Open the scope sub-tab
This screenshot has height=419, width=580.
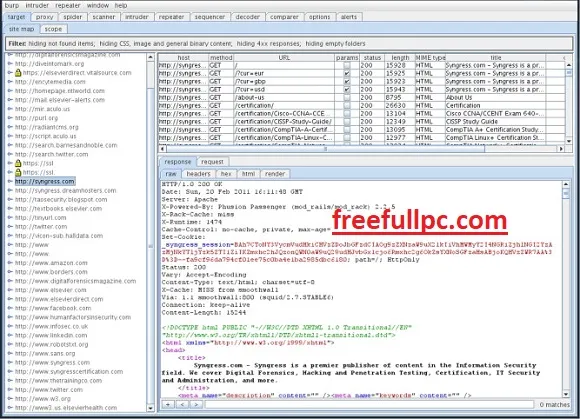53,29
